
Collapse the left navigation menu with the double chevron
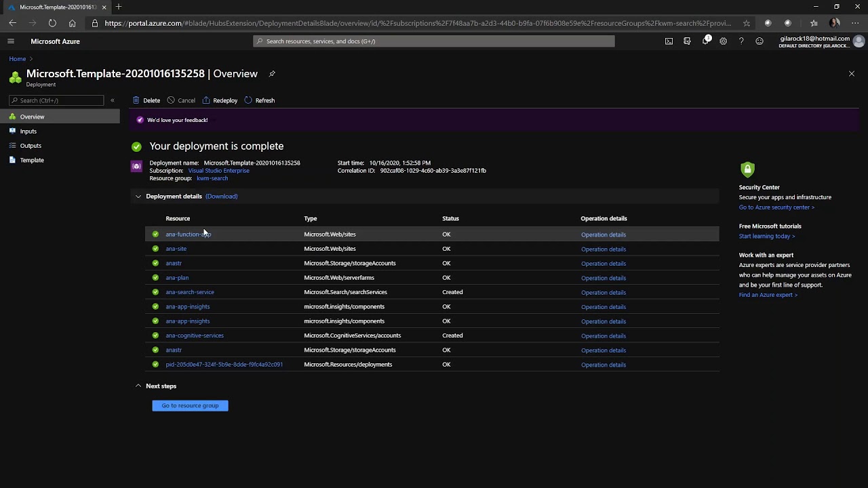tap(113, 100)
